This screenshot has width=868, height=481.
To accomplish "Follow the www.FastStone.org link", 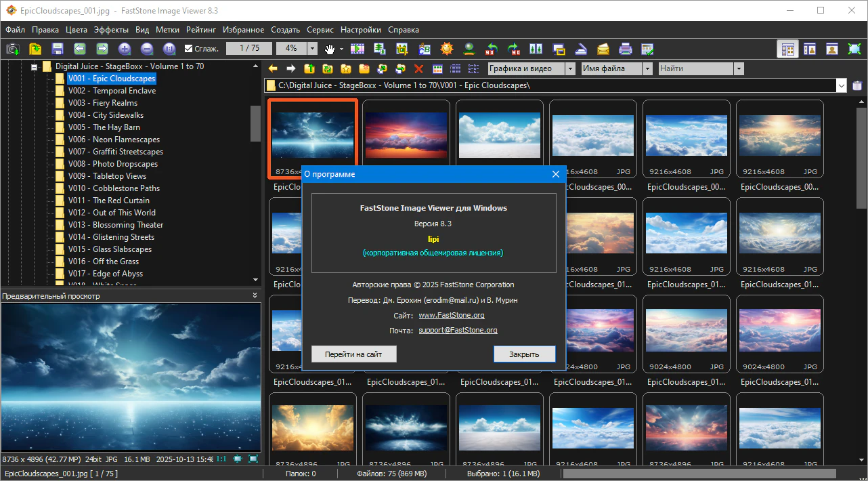I will (x=452, y=315).
